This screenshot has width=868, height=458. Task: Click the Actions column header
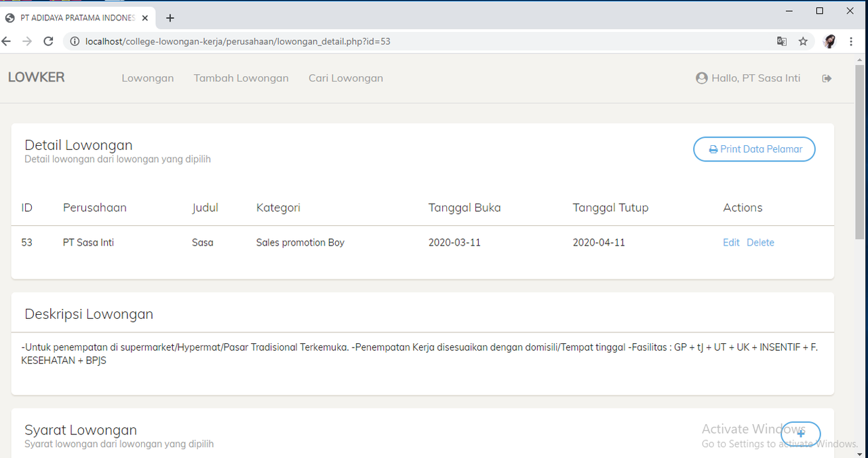743,208
